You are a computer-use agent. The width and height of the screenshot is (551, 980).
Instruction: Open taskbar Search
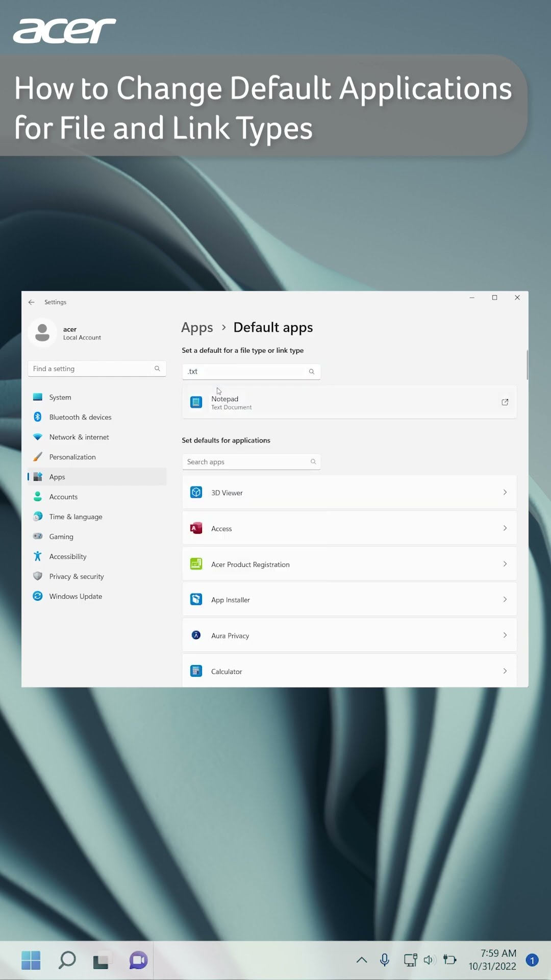click(x=67, y=961)
